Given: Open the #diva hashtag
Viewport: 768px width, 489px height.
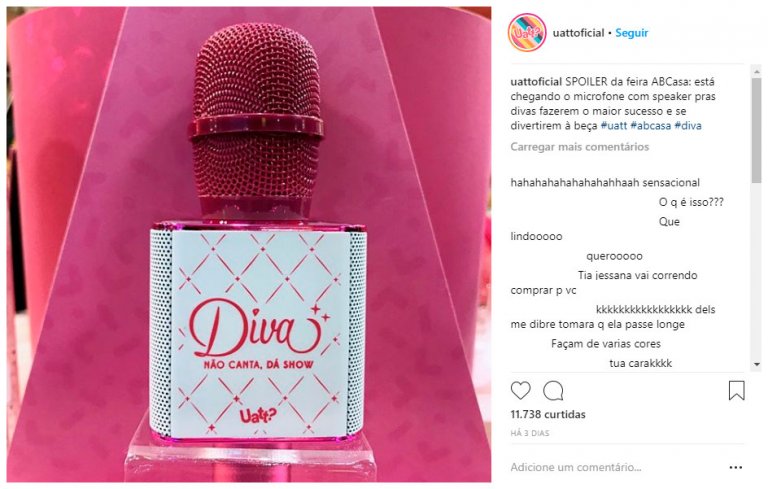Looking at the screenshot, I should point(688,125).
